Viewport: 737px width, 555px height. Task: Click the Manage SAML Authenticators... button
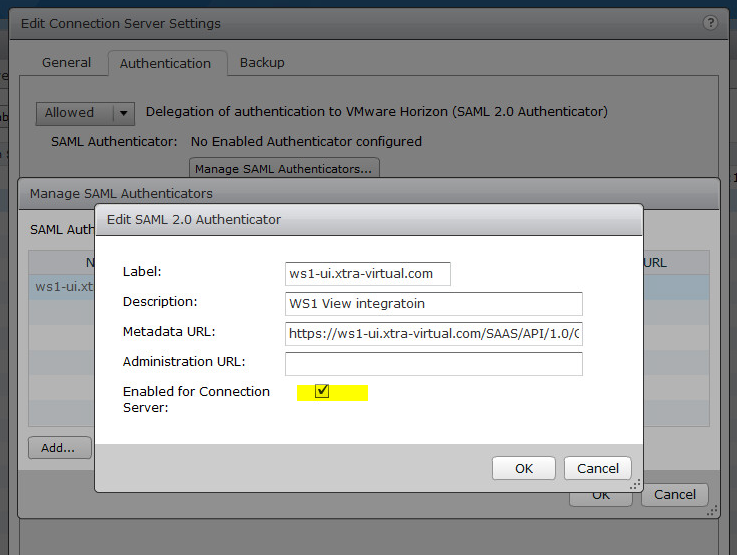coord(283,169)
